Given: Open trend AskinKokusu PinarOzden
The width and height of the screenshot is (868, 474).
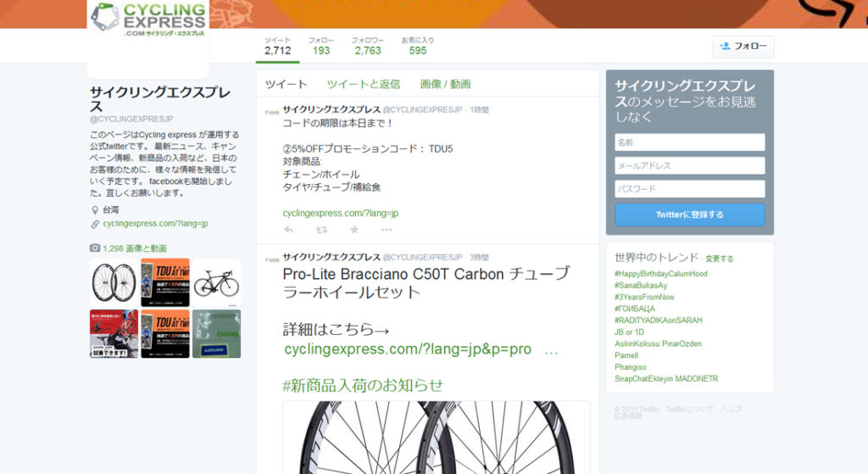Looking at the screenshot, I should coord(658,343).
